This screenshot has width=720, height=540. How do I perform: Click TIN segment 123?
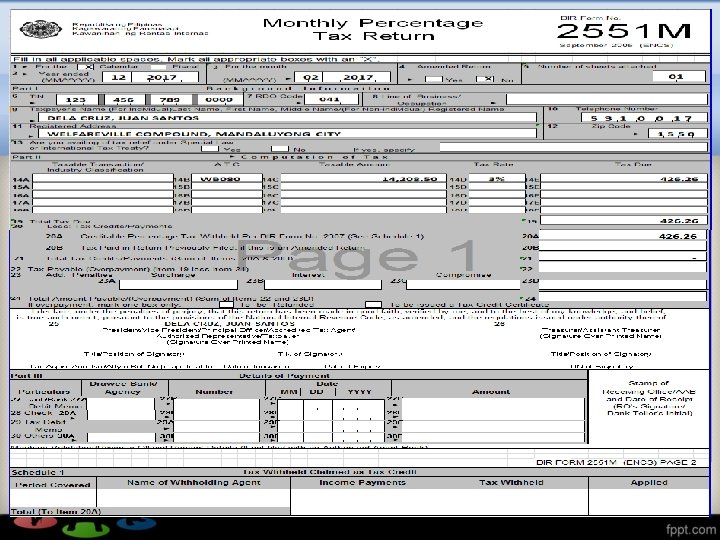[x=77, y=99]
